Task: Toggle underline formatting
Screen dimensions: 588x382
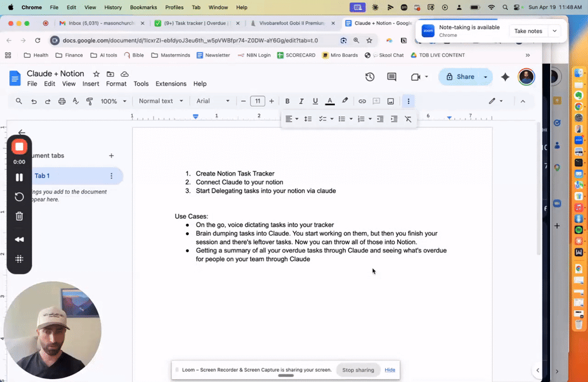Action: click(x=315, y=101)
